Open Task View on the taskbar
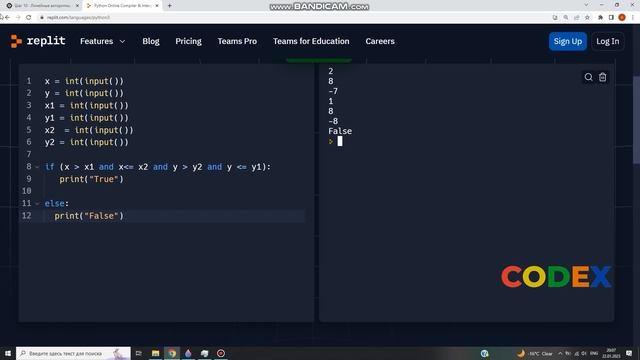 tap(139, 353)
